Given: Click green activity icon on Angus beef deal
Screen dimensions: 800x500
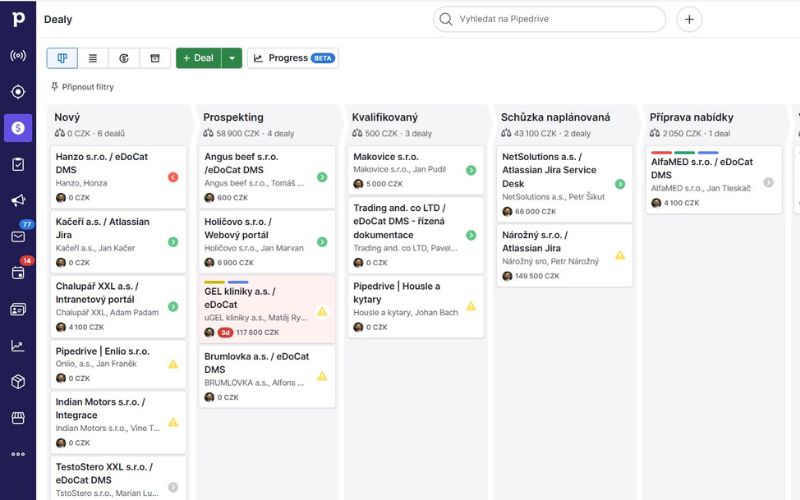Looking at the screenshot, I should 322,177.
